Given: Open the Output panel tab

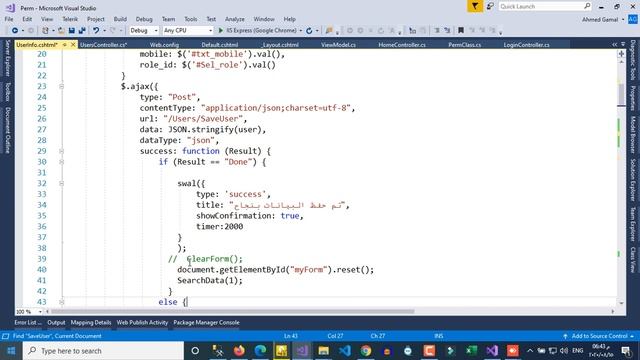Looking at the screenshot, I should [56, 322].
